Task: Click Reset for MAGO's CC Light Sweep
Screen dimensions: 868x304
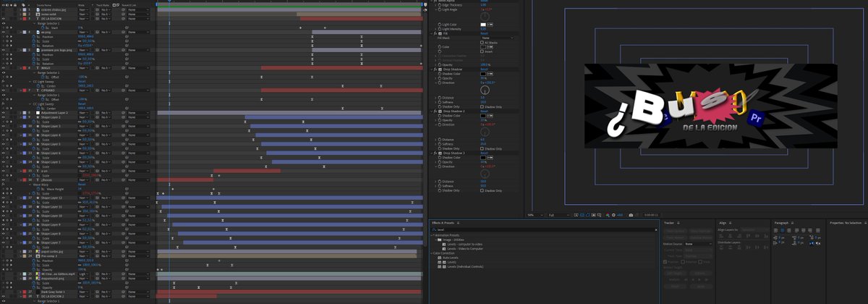Action: pyautogui.click(x=81, y=82)
